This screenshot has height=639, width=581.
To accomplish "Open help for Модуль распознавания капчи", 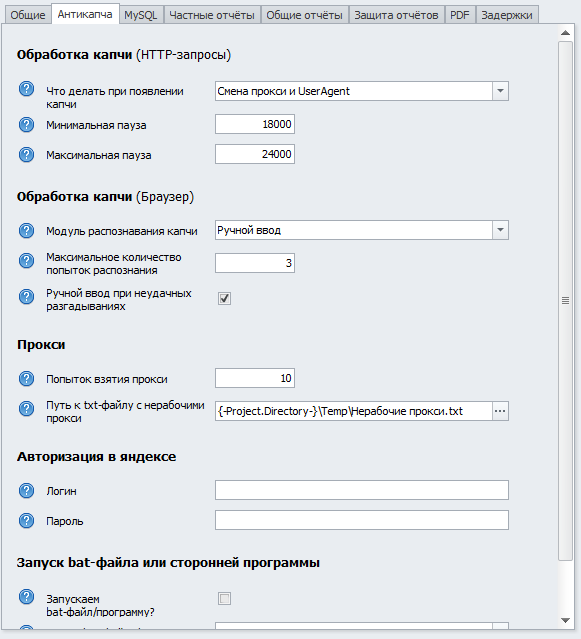I will click(26, 231).
